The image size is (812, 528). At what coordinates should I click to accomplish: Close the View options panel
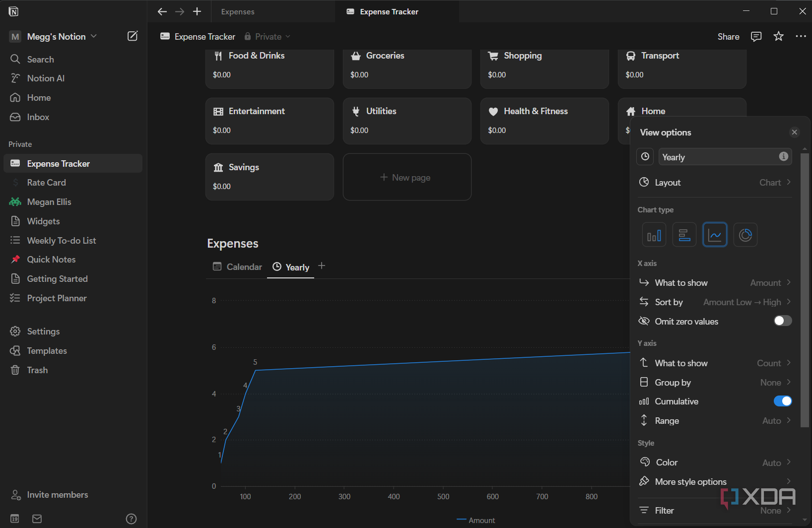[x=794, y=132]
